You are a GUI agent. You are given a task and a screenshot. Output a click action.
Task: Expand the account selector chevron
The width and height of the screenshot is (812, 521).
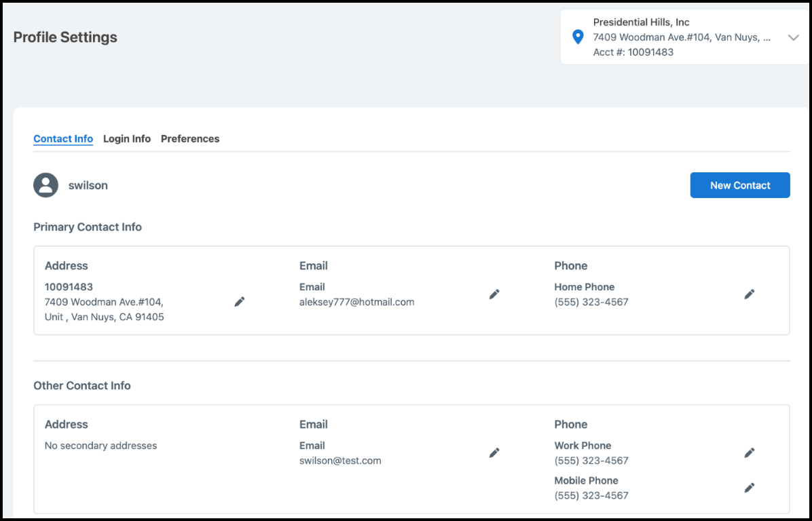[x=794, y=37]
